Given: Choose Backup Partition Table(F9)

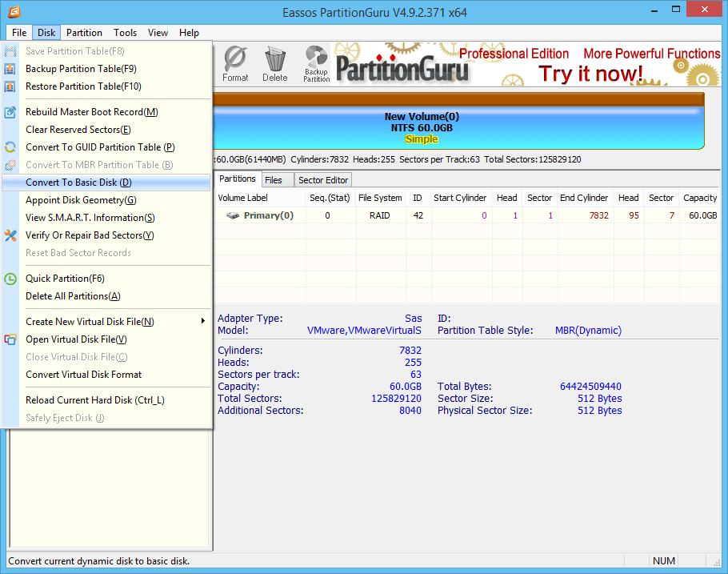Looking at the screenshot, I should click(106, 69).
